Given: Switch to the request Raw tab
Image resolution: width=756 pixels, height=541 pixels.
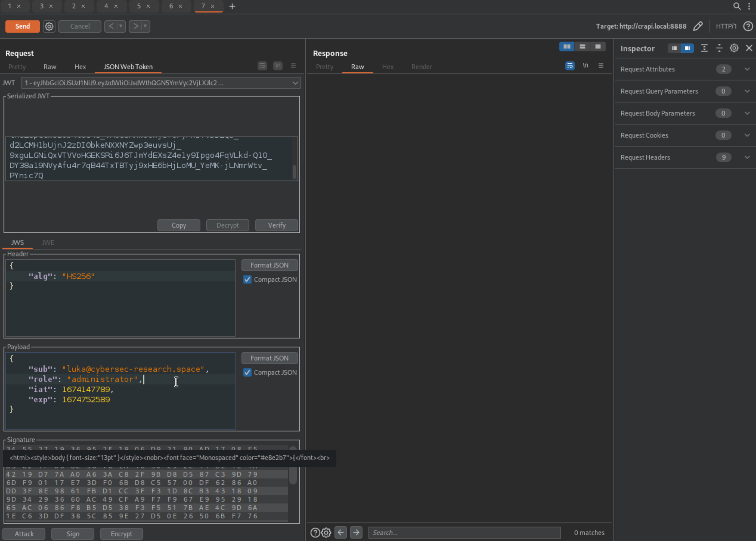Looking at the screenshot, I should [50, 67].
